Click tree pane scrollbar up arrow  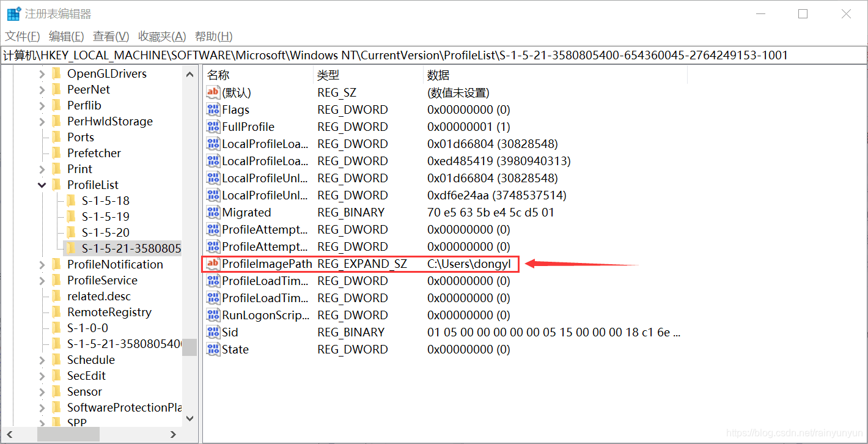point(189,74)
